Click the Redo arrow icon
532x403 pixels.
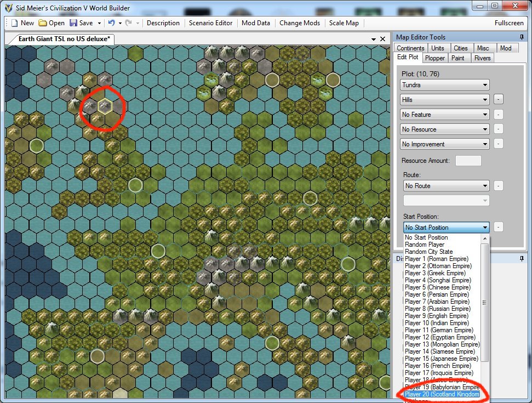129,23
